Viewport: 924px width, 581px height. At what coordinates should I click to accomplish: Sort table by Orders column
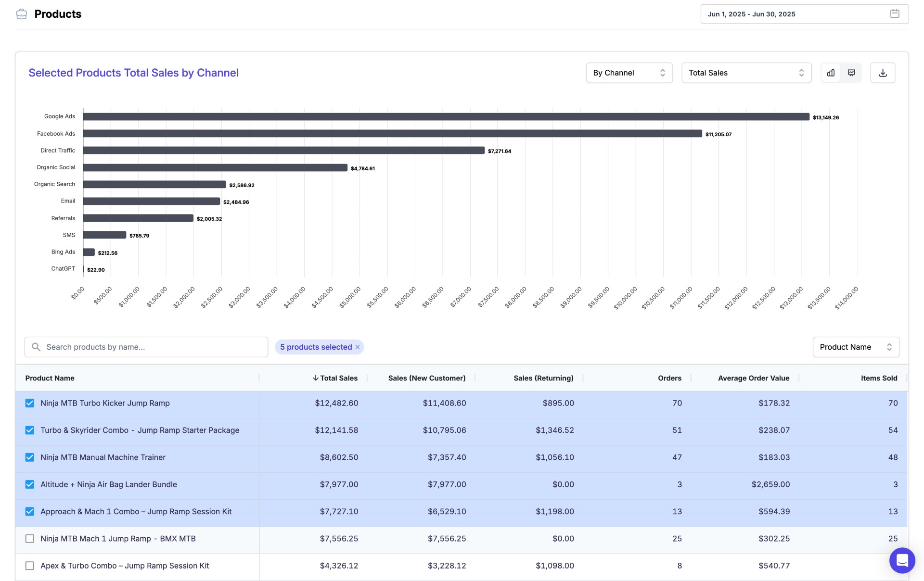coord(669,378)
